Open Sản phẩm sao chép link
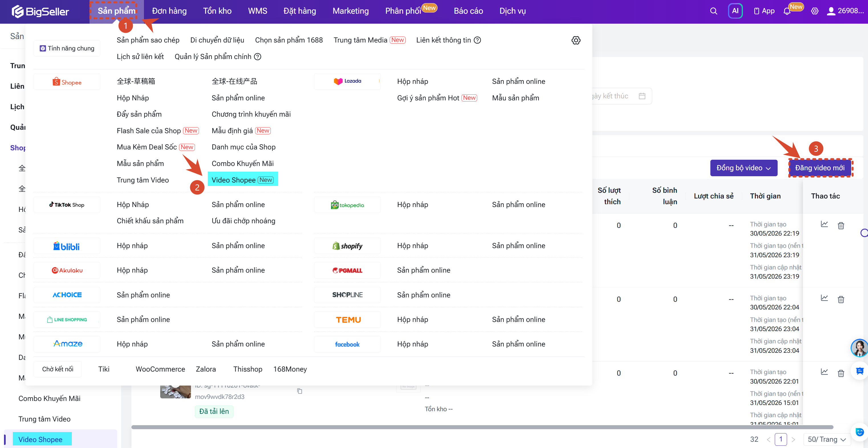 148,40
